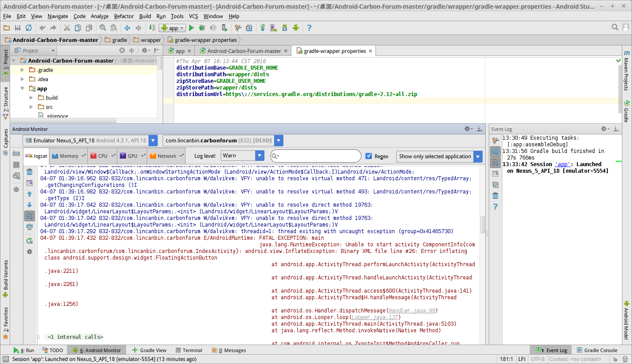
Task: Click the Find magnifier icon in the toolbar
Action: pyautogui.click(x=103, y=28)
